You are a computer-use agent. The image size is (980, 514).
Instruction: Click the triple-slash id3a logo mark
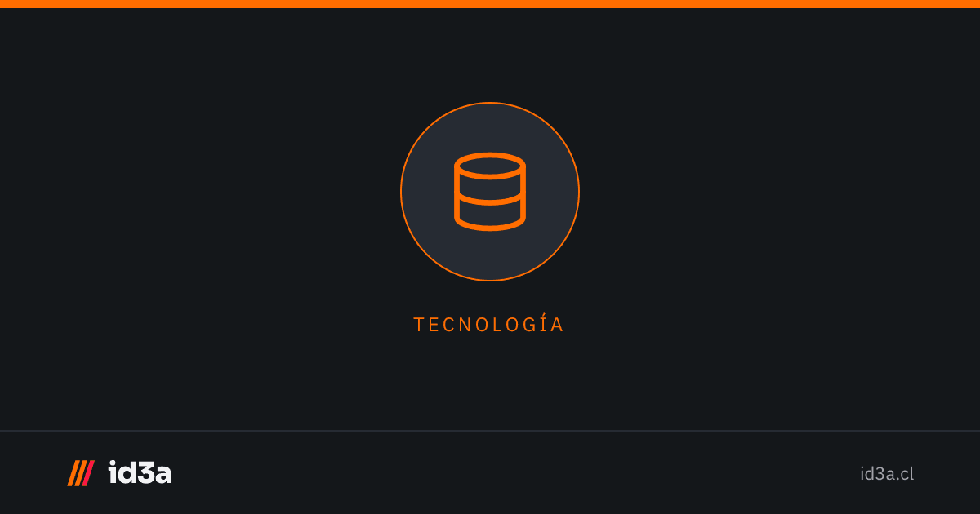point(81,473)
